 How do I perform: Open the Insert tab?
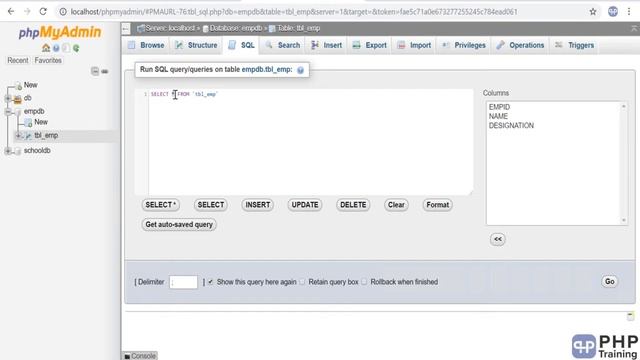coord(327,45)
